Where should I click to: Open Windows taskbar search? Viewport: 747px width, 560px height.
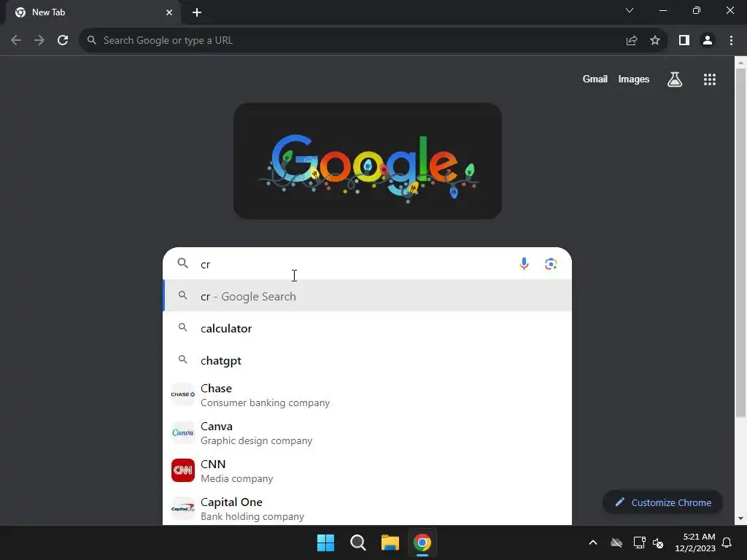pos(357,542)
